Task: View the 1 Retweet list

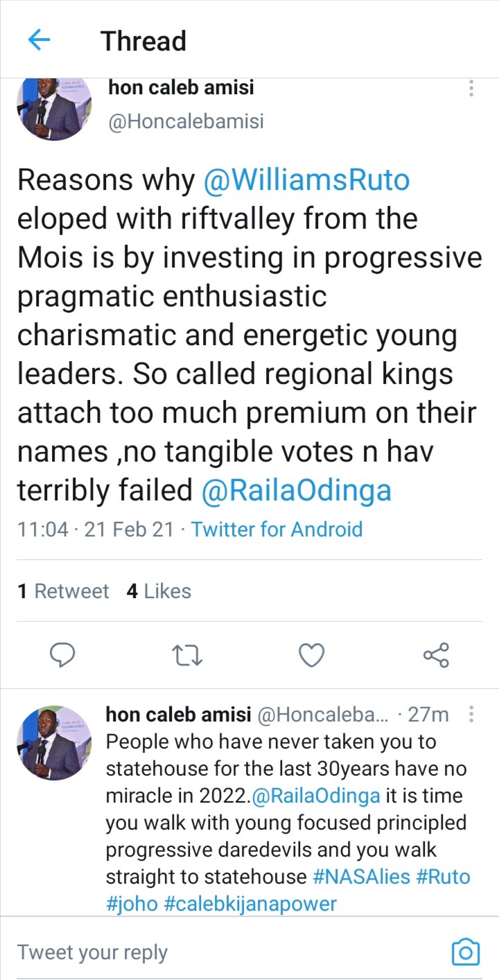Action: 63,591
